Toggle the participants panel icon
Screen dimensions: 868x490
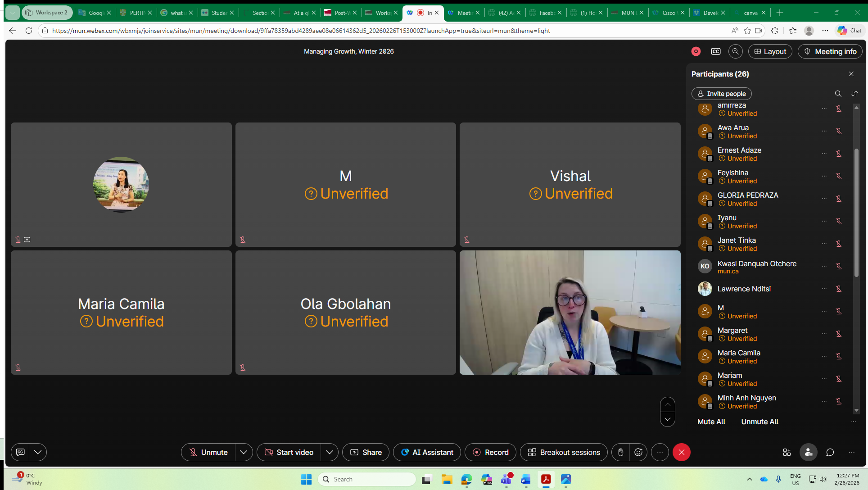coord(808,452)
